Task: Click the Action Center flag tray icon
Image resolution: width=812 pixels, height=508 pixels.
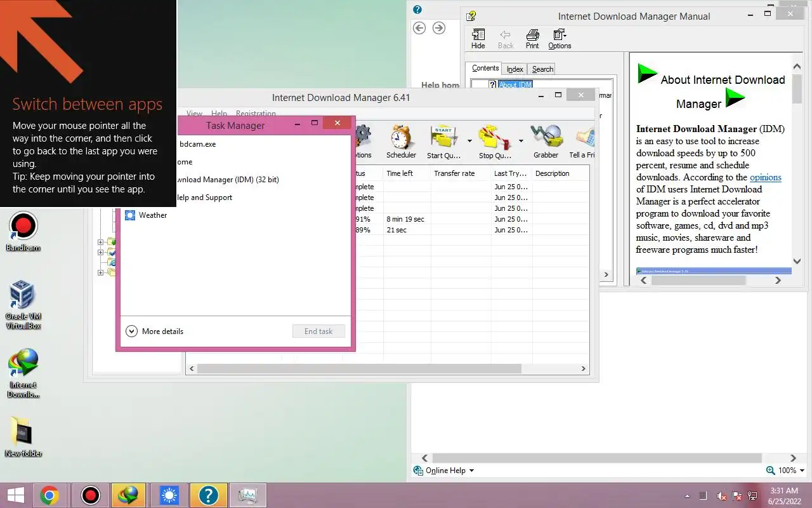Action: [737, 496]
